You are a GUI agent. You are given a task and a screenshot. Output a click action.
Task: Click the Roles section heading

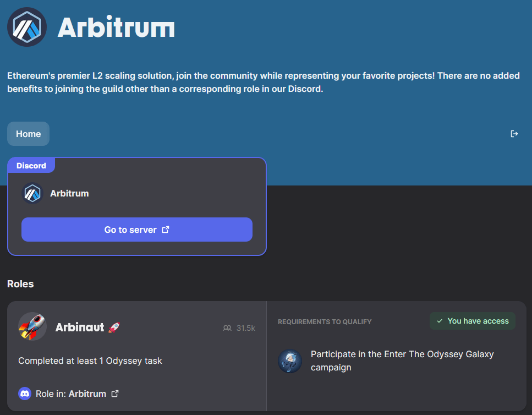coord(20,284)
